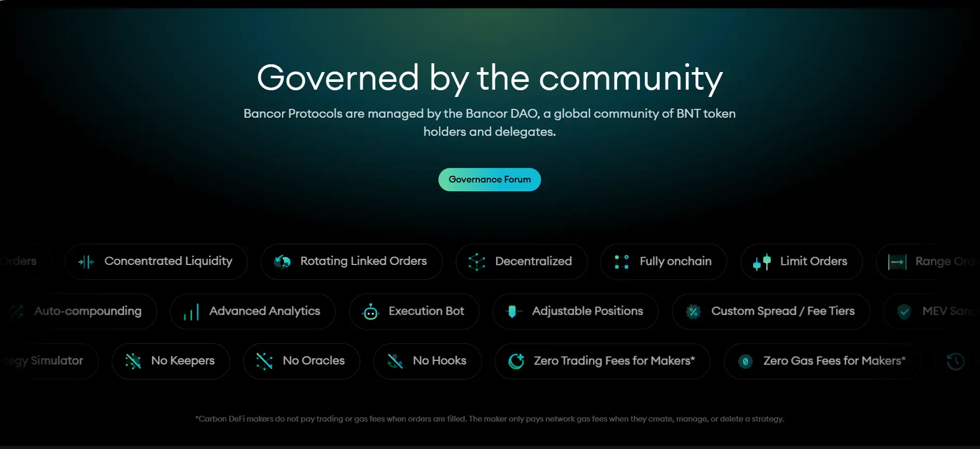This screenshot has height=449, width=980.
Task: Click the Execution Bot robot icon
Action: tap(371, 312)
